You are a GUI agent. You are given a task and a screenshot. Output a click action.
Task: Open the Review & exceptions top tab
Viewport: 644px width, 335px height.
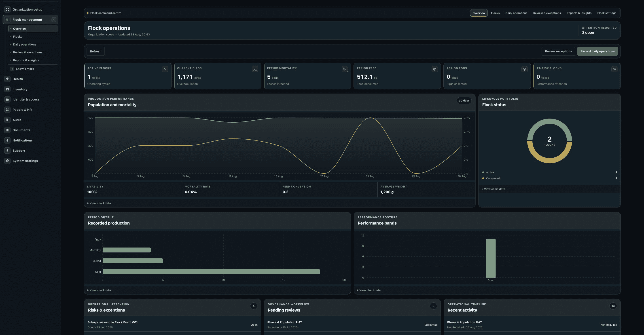pos(547,13)
